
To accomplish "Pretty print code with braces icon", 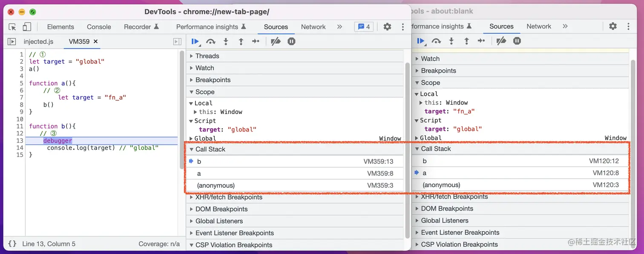I will tap(12, 244).
